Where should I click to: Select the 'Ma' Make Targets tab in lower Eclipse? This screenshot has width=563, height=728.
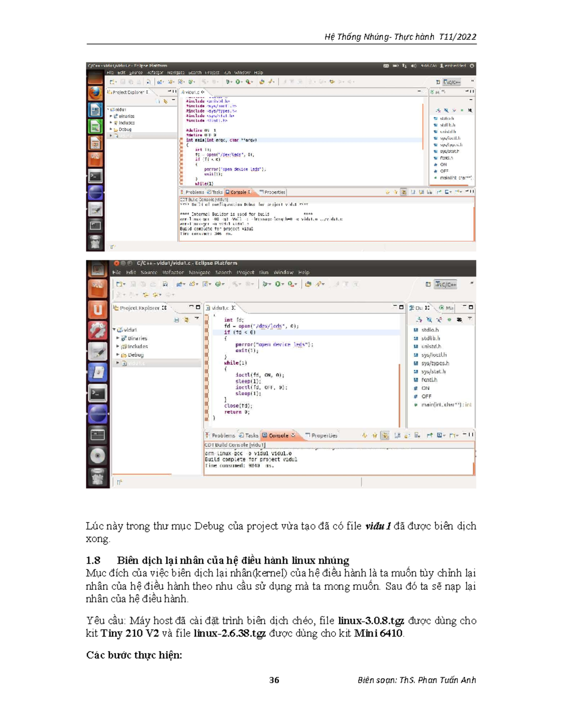click(x=447, y=308)
